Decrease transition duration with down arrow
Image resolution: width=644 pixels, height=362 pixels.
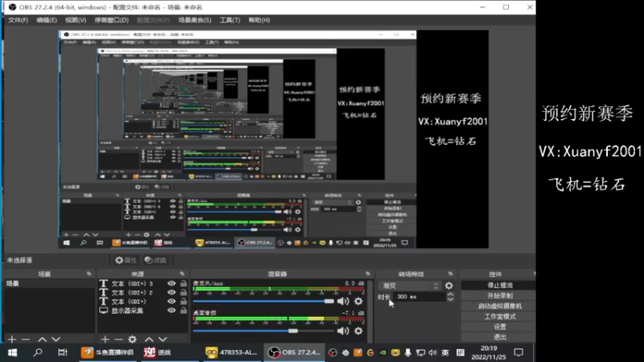coord(450,299)
